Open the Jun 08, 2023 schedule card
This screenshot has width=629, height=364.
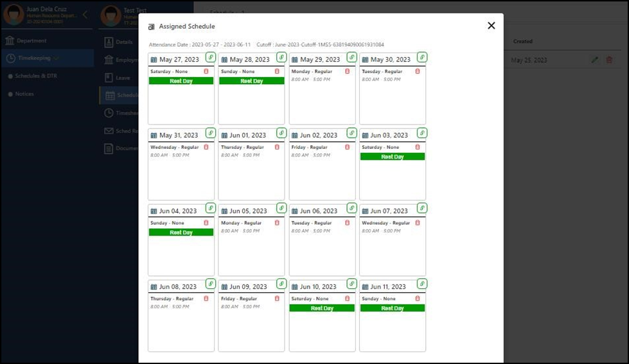point(181,321)
